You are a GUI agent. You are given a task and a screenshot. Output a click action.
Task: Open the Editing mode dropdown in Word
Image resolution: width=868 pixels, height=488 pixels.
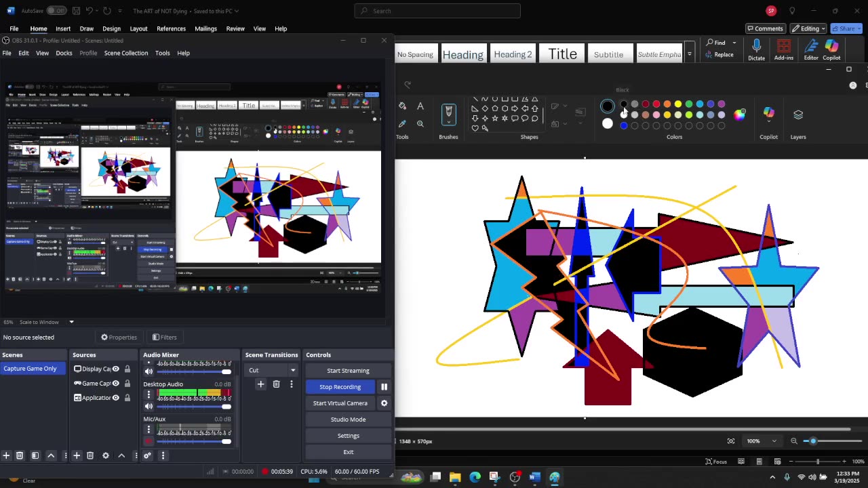pyautogui.click(x=808, y=28)
